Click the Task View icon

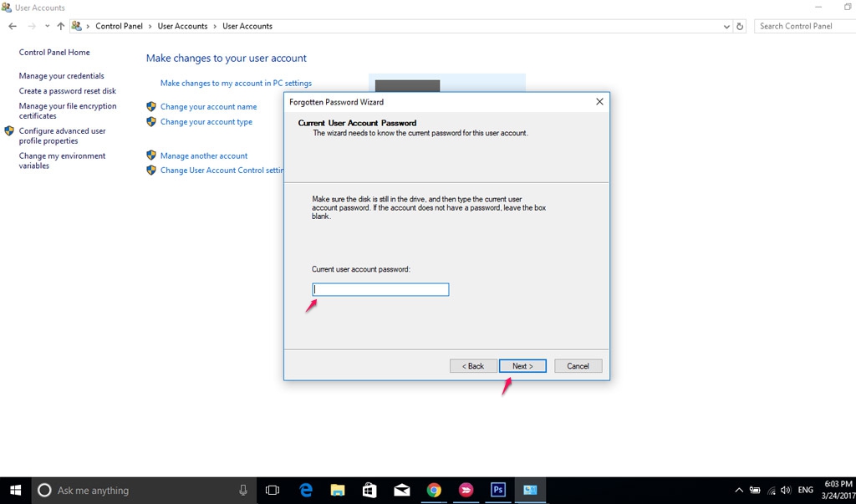pos(272,490)
